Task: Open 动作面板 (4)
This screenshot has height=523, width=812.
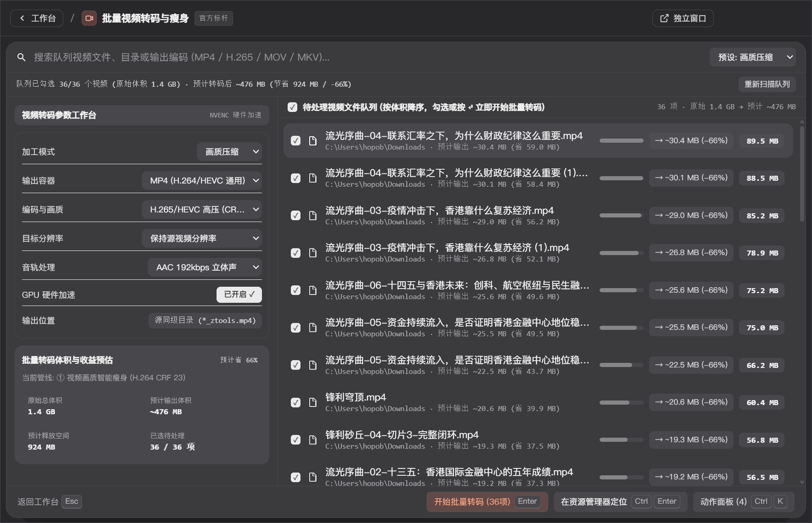Action: 744,501
